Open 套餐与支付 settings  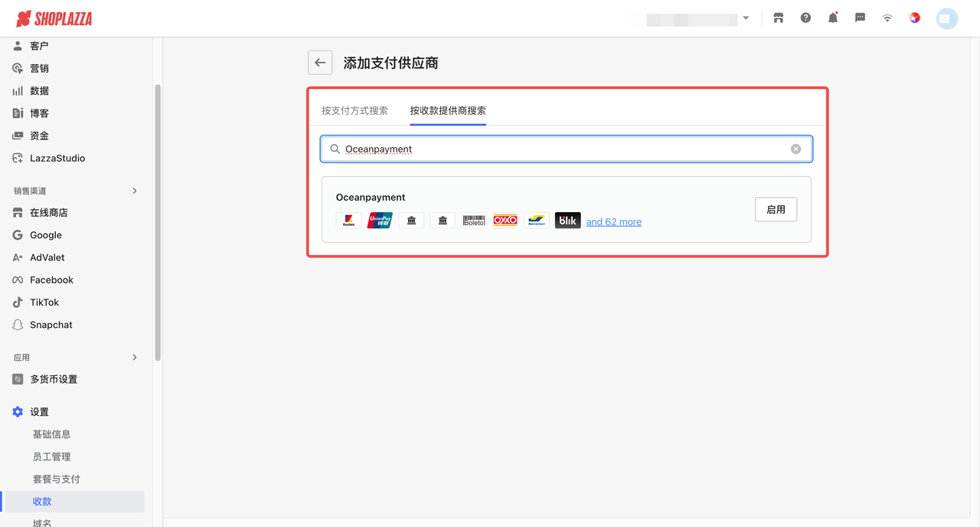(x=56, y=479)
